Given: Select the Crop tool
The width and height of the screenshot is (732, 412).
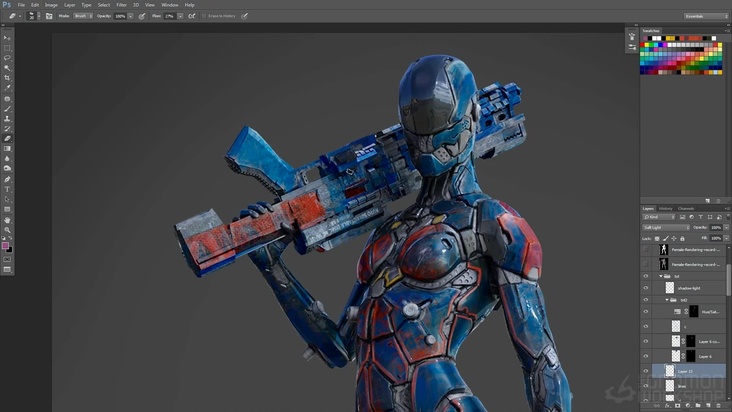Looking at the screenshot, I should tap(7, 78).
